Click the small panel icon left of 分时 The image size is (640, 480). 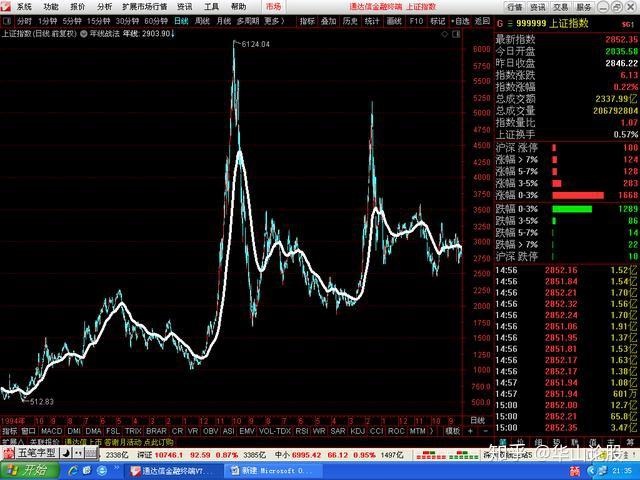point(7,21)
